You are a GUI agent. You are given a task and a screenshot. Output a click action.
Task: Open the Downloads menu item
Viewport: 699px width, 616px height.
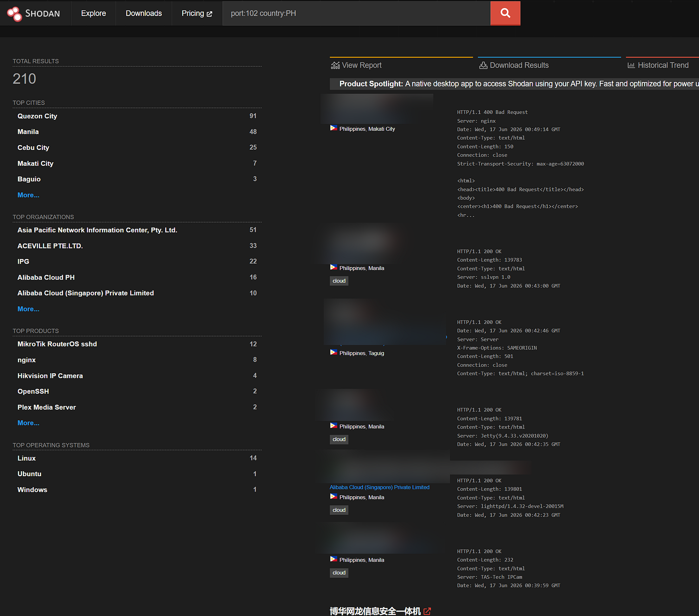point(144,13)
